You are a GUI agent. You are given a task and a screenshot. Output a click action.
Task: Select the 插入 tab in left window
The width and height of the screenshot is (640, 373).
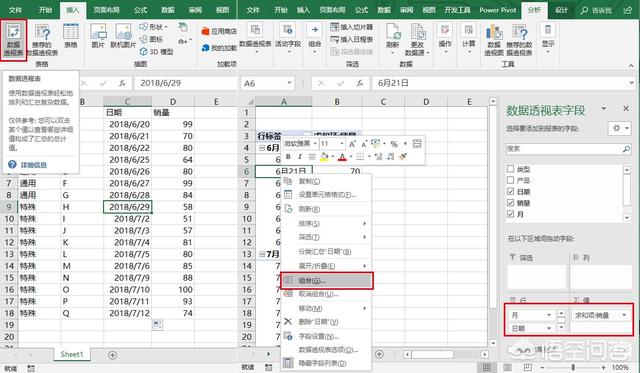coord(73,10)
